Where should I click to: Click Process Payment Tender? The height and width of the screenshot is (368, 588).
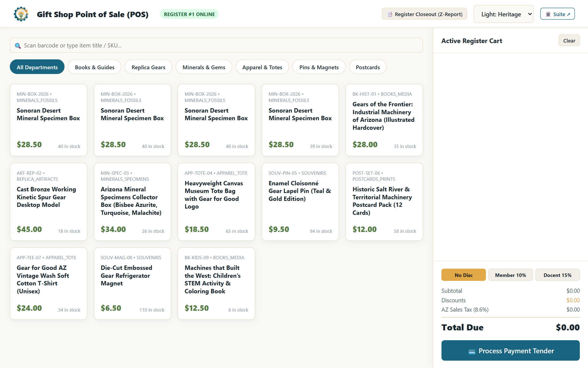pos(511,351)
